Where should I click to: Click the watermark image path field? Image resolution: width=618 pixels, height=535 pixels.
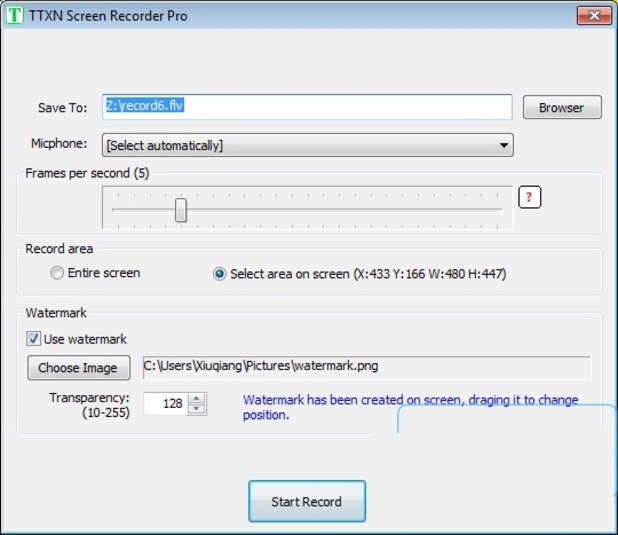click(x=367, y=367)
